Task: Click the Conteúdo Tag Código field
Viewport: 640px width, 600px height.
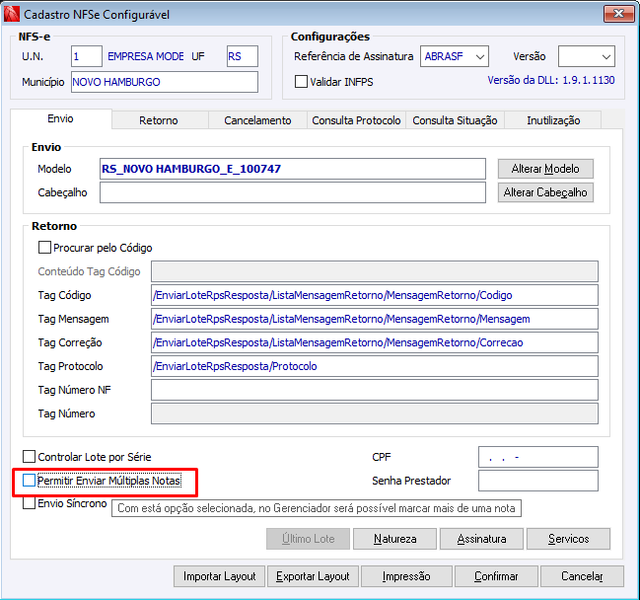Action: point(375,271)
